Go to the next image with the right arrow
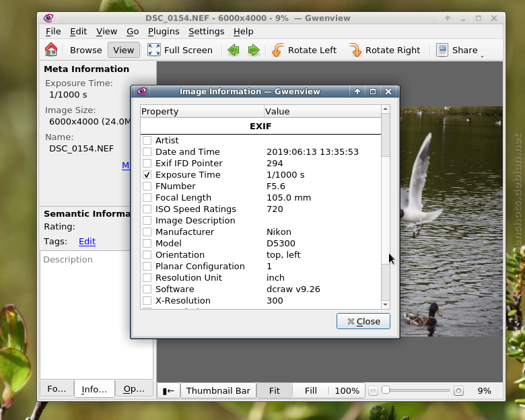Image resolution: width=525 pixels, height=420 pixels. point(254,50)
